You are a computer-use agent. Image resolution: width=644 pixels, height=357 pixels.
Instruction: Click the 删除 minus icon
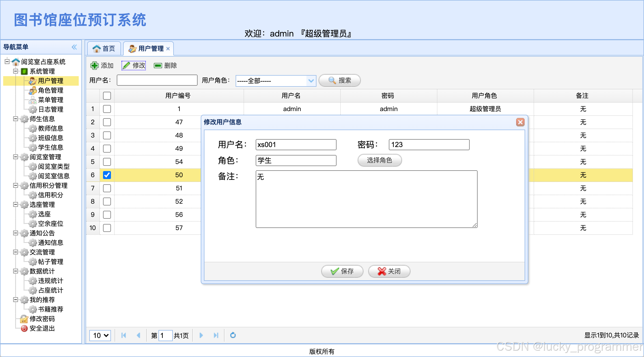158,66
